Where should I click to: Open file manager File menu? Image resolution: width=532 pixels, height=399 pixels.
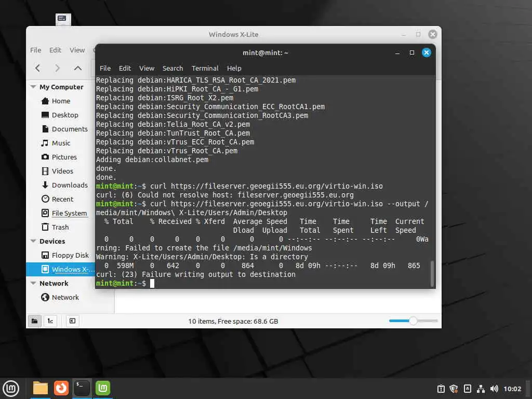tap(36, 50)
